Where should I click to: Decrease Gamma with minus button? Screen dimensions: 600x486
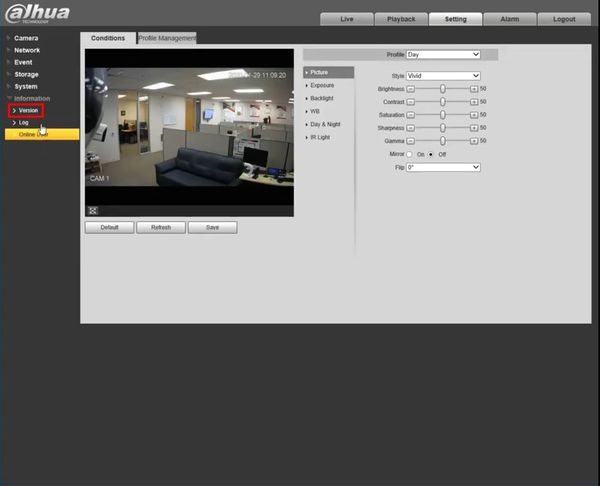(411, 141)
